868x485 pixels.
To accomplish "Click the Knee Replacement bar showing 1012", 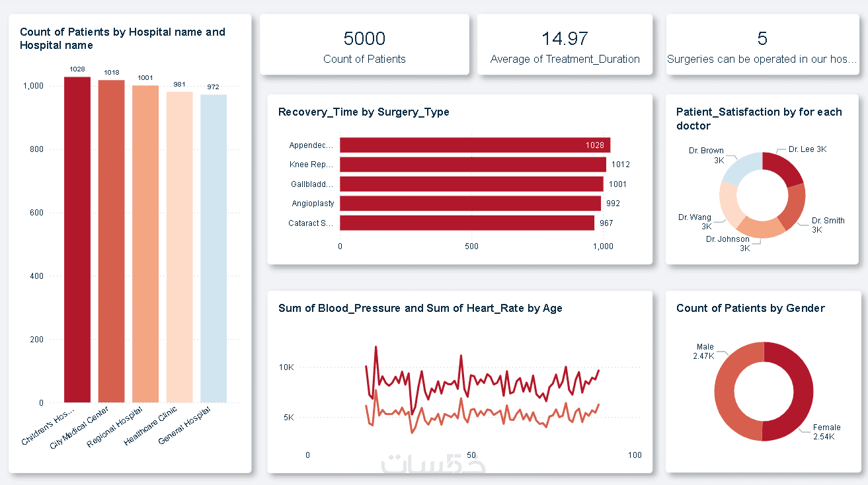I will (473, 165).
